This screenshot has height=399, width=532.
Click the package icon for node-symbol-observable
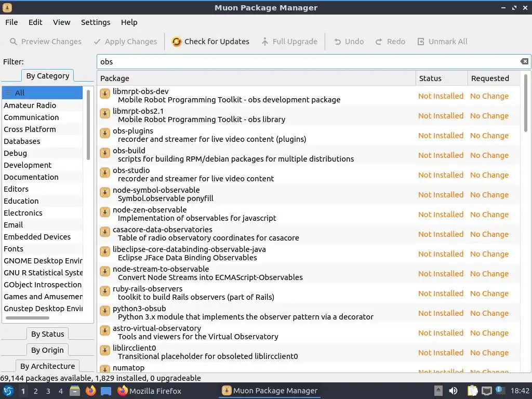click(x=105, y=192)
